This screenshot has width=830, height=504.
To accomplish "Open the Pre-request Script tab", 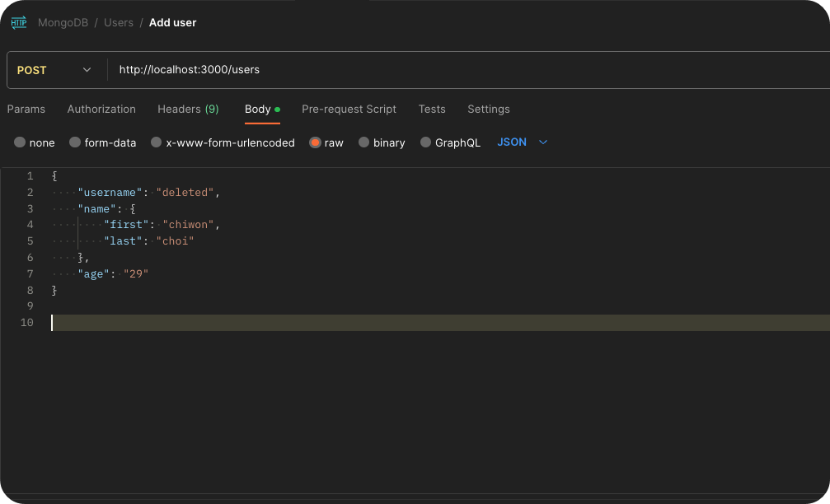I will [x=349, y=109].
